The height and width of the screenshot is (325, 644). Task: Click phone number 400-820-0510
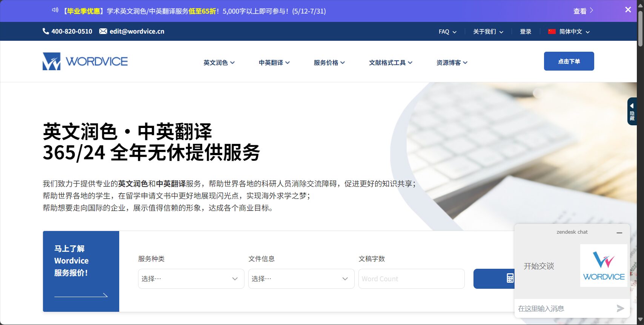click(72, 31)
